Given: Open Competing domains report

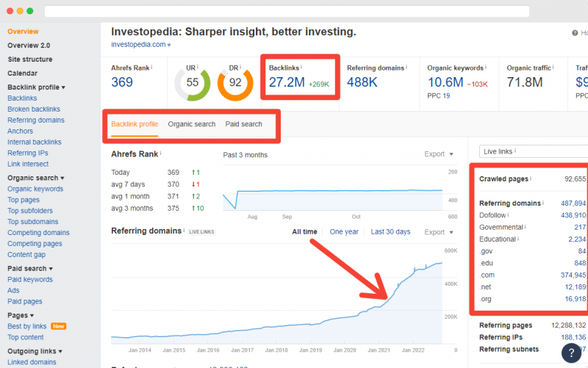Looking at the screenshot, I should (39, 233).
